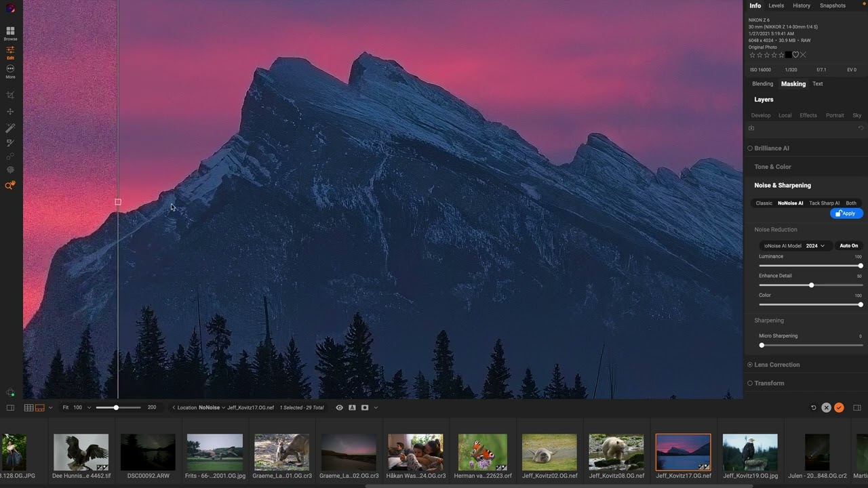Select the Masking tab
868x488 pixels.
pyautogui.click(x=793, y=84)
